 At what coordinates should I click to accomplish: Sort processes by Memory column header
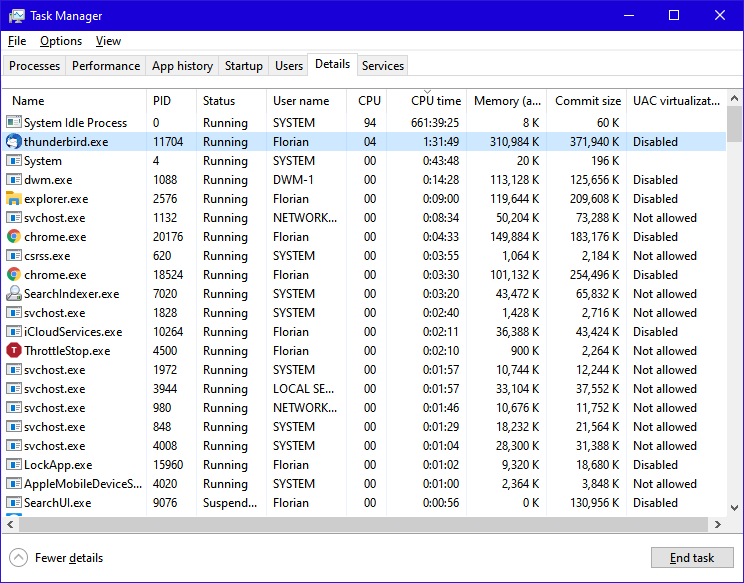click(x=507, y=101)
